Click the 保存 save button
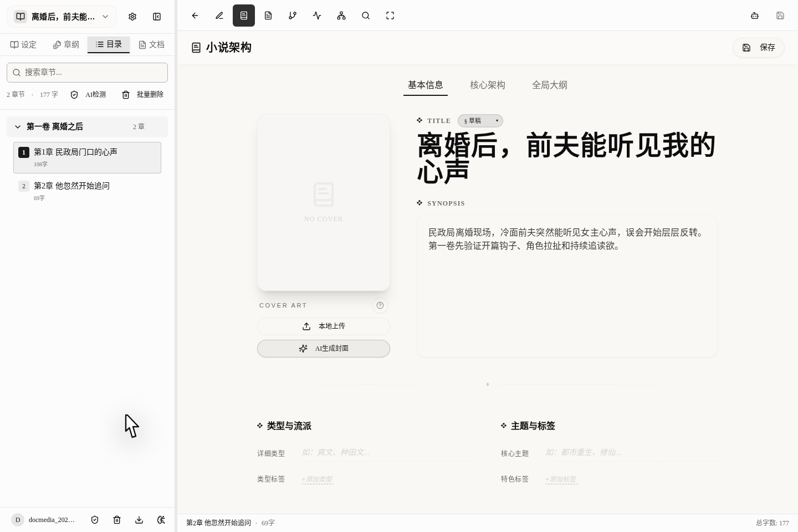This screenshot has width=798, height=532. click(759, 48)
